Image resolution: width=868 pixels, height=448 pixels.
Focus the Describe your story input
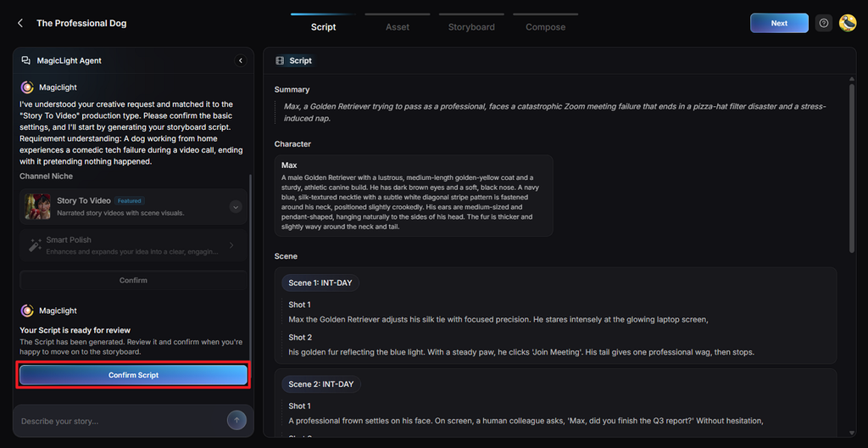(x=122, y=421)
